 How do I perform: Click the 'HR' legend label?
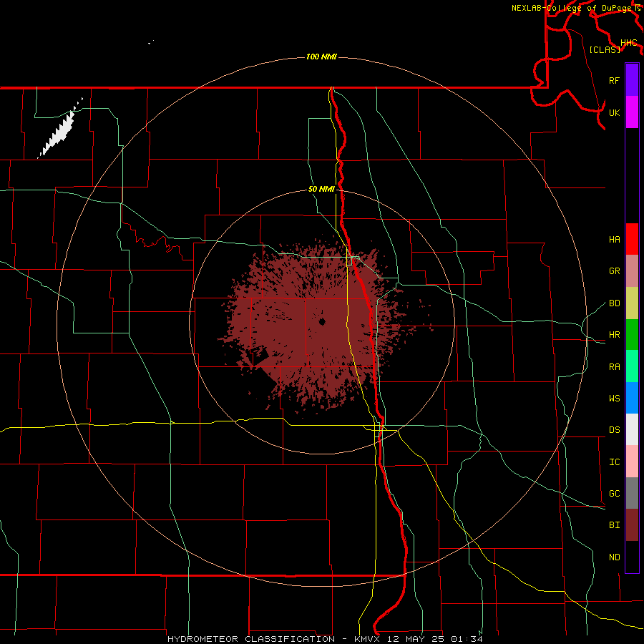click(x=614, y=335)
